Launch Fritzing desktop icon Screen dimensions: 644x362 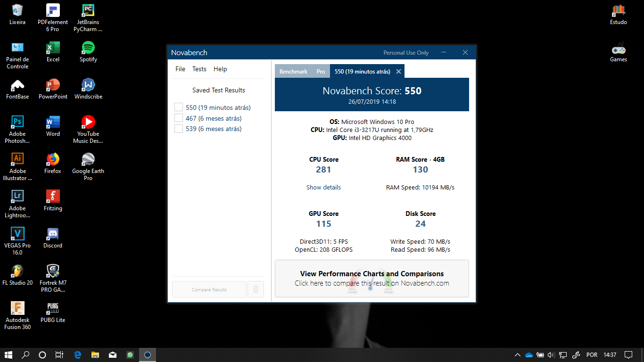coord(53,200)
